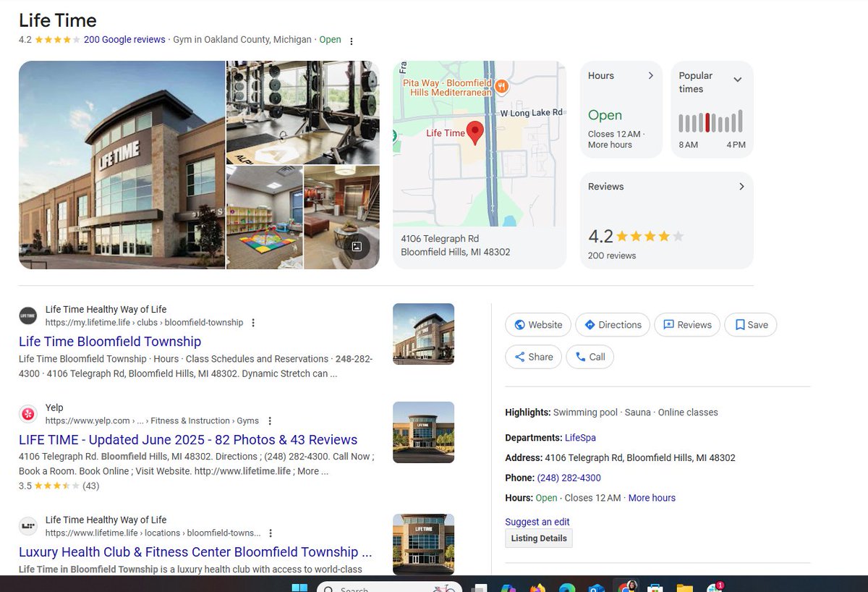The height and width of the screenshot is (592, 868).
Task: Open the photo gallery icon on the staircase photo
Action: click(x=356, y=246)
